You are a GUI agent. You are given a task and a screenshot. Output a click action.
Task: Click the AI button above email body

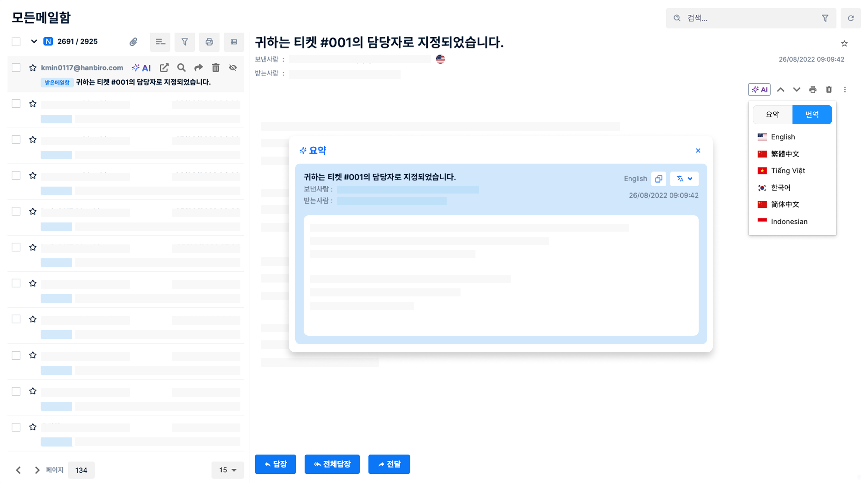coord(759,89)
